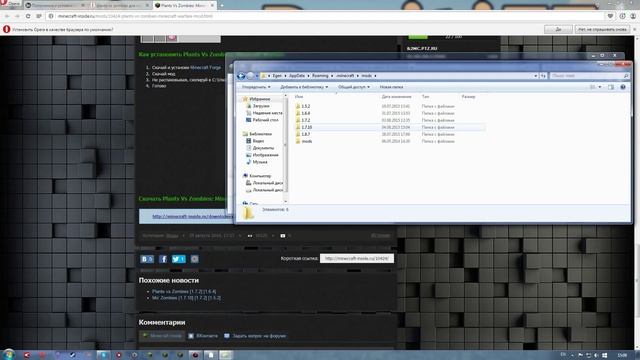Click the search magnifier in Explorer
The width and height of the screenshot is (640, 360).
(626, 76)
